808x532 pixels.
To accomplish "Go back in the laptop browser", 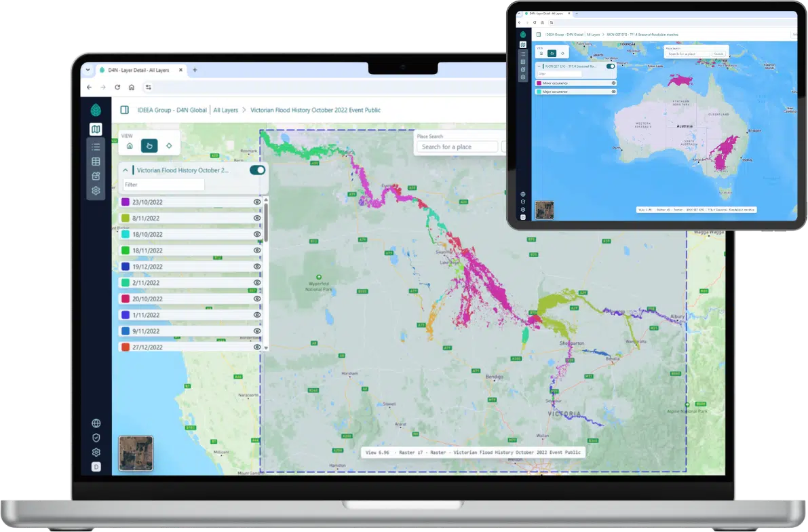I will 89,87.
